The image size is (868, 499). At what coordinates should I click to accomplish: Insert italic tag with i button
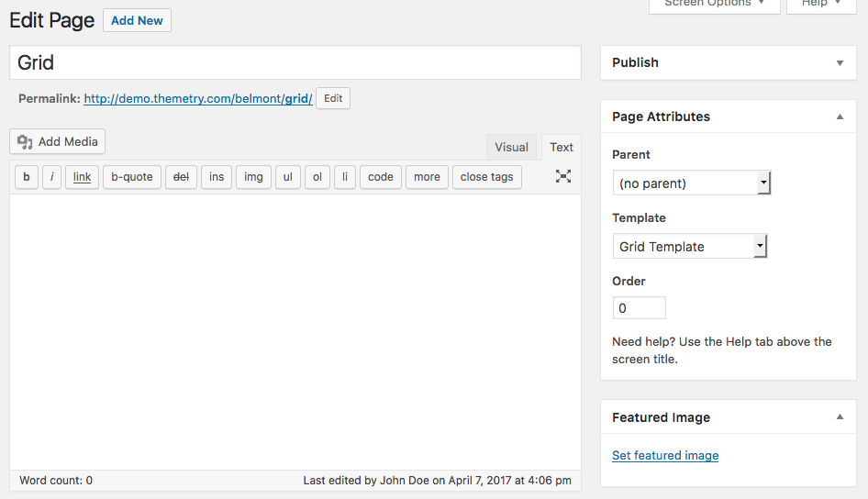tap(51, 177)
